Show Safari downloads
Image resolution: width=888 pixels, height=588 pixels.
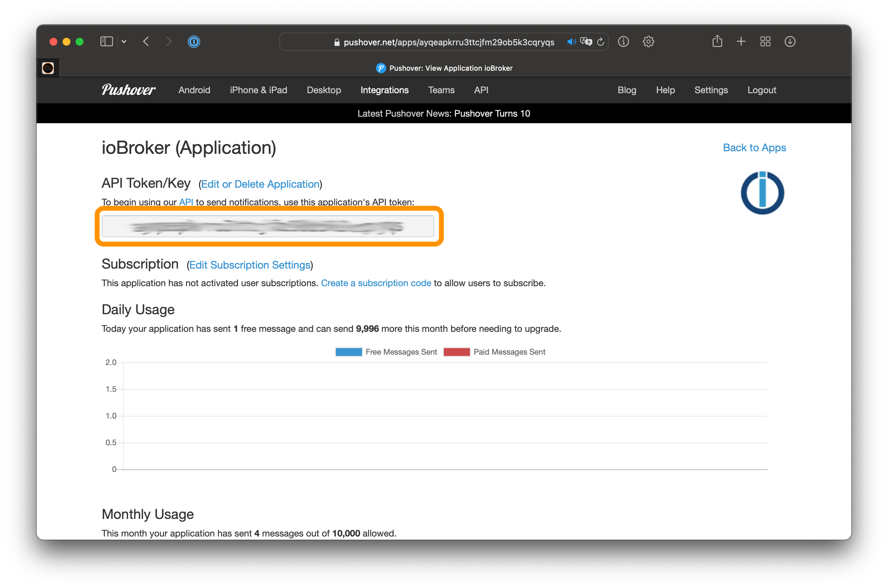point(790,42)
